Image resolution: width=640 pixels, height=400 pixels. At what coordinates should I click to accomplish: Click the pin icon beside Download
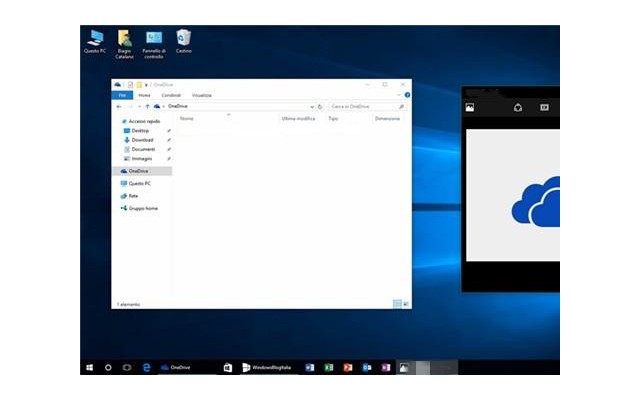click(169, 140)
